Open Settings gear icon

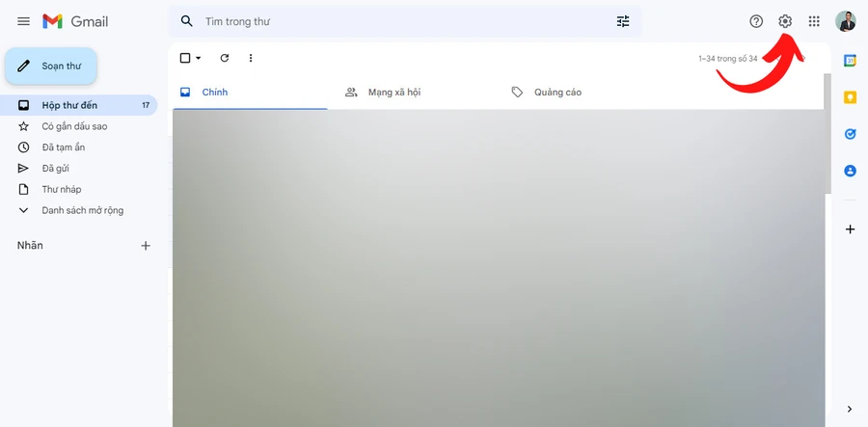pyautogui.click(x=785, y=21)
